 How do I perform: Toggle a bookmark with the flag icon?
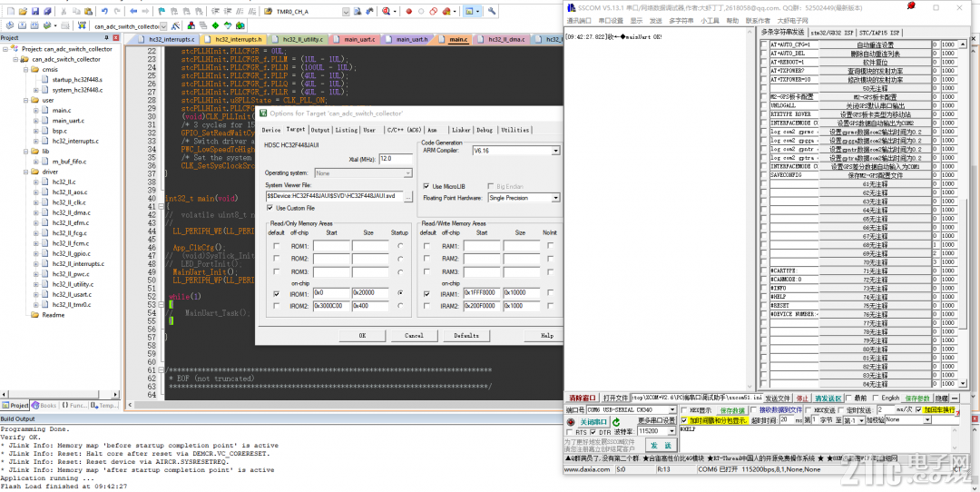[x=162, y=11]
